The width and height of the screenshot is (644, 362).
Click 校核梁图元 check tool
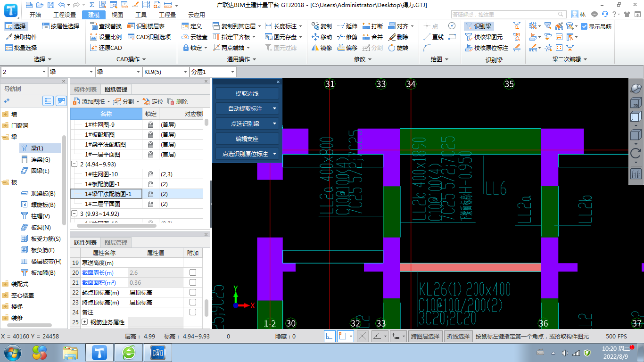[x=484, y=37]
